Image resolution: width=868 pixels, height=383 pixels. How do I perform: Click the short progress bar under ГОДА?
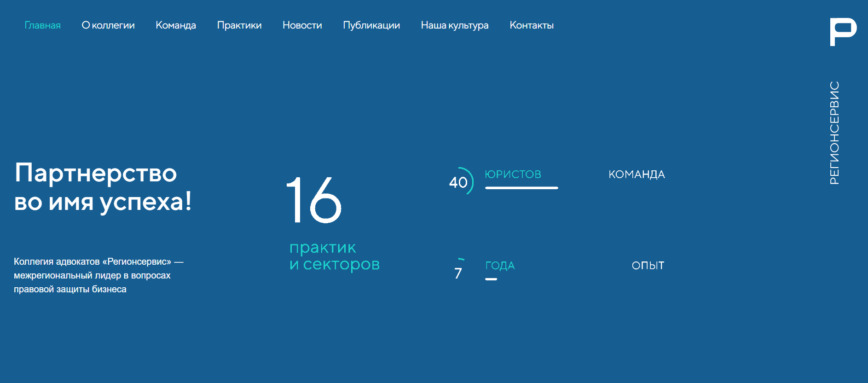point(491,279)
